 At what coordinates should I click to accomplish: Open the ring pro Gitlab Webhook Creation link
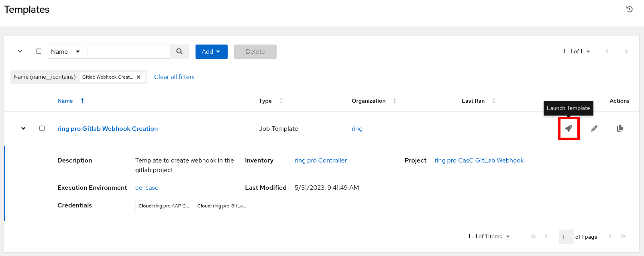tap(108, 129)
